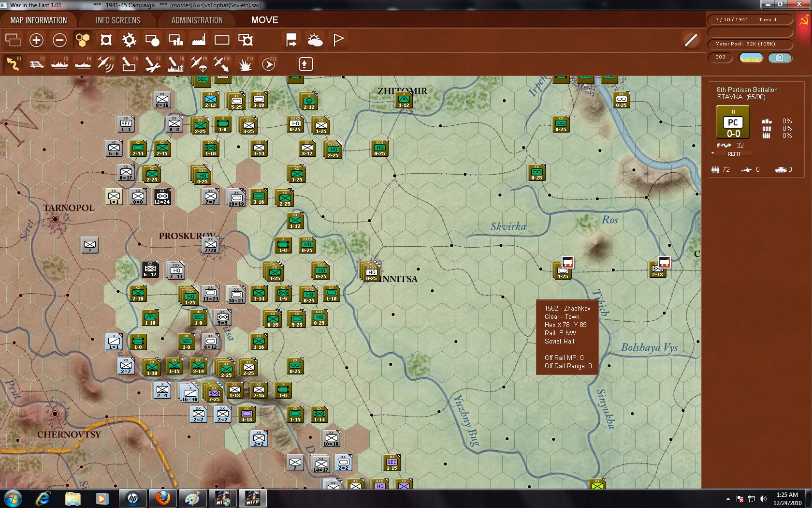Click the overlapping windows map icon
Viewport: 812px width, 508px height.
[13, 40]
